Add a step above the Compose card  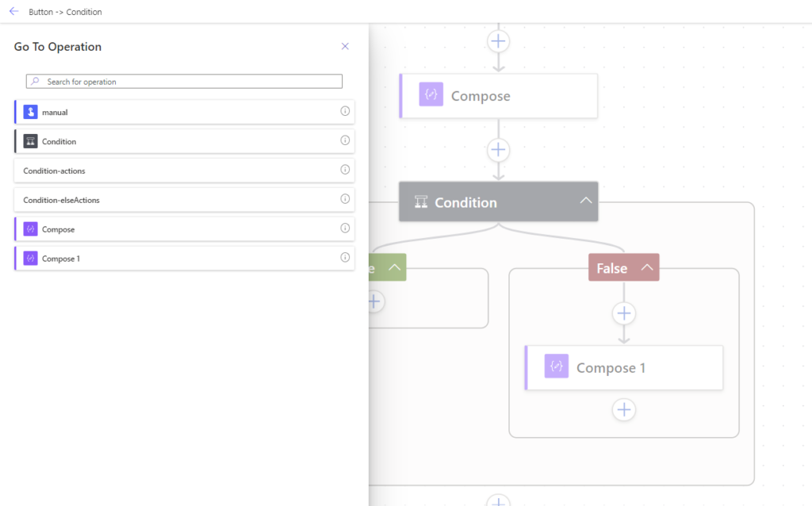pyautogui.click(x=498, y=41)
